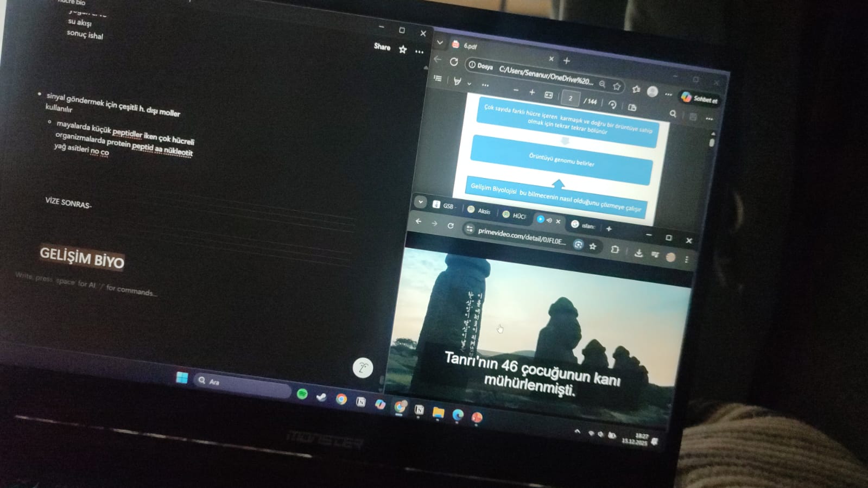Open Chrome downloads icon
This screenshot has height=488, width=868.
click(638, 253)
